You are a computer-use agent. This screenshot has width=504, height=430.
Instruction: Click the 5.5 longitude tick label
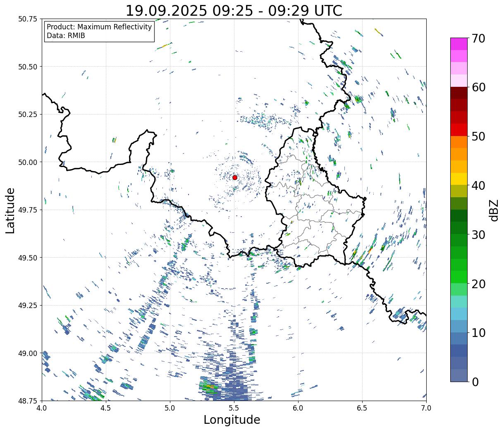234,408
